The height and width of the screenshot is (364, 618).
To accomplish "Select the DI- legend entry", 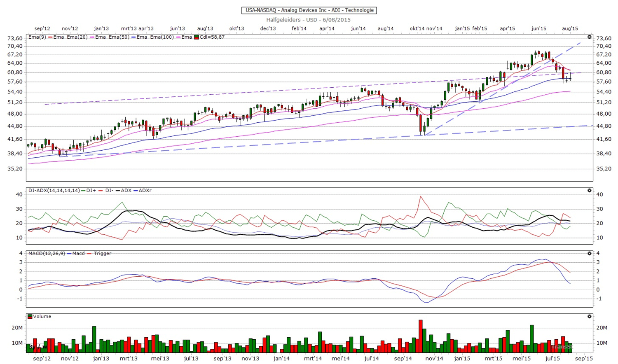I will [109, 191].
